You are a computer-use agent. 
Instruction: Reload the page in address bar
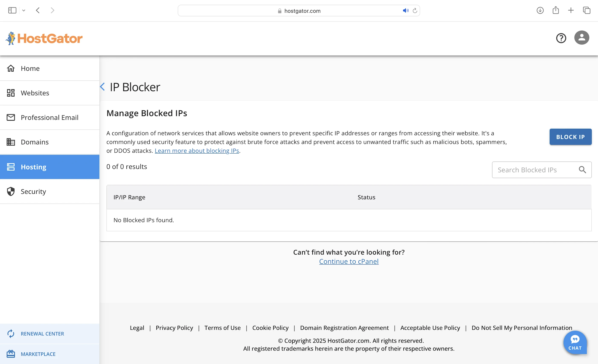(x=415, y=11)
